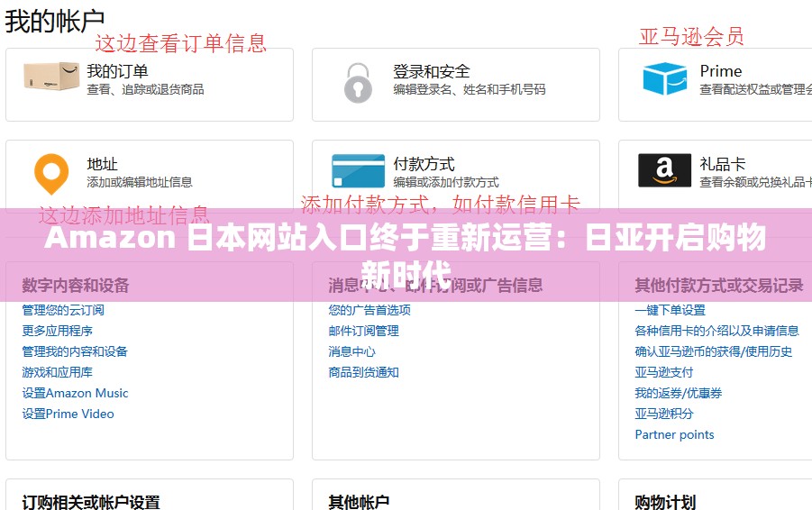Open 确认亚马逊币的获得/使用历史 link

tap(714, 351)
